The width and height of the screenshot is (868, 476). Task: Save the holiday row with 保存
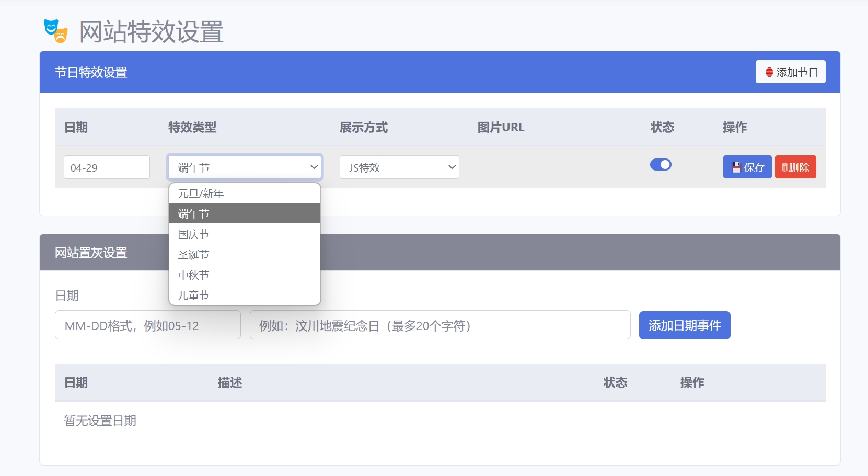tap(747, 167)
